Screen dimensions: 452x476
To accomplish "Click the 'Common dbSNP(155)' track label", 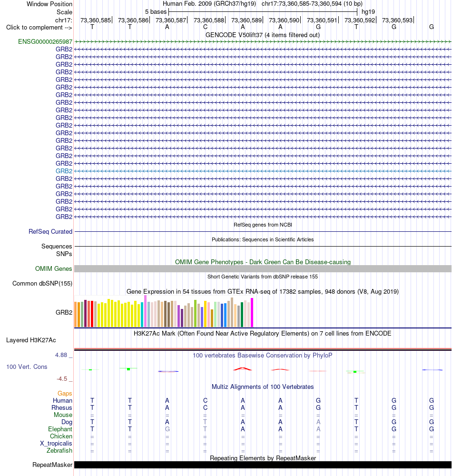I will [42, 284].
